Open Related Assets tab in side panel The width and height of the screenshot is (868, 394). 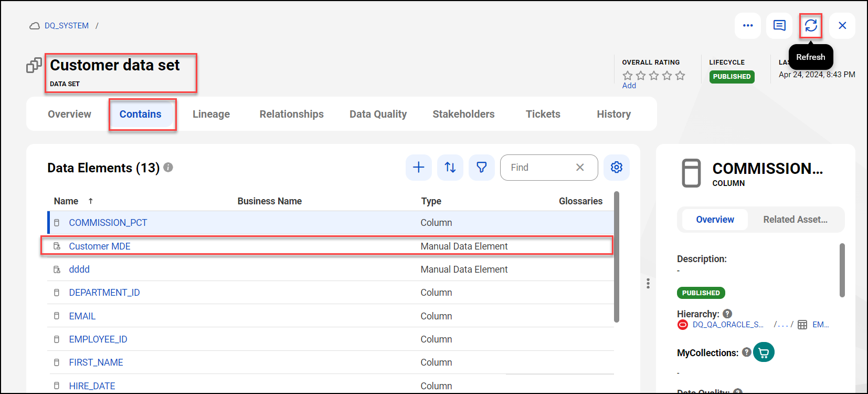coord(795,220)
